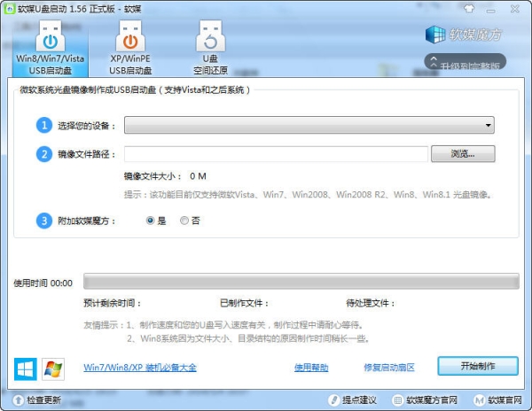Screen dimensions: 532x411
Task: Click the 预计剩余时间 label
Action: pyautogui.click(x=113, y=303)
